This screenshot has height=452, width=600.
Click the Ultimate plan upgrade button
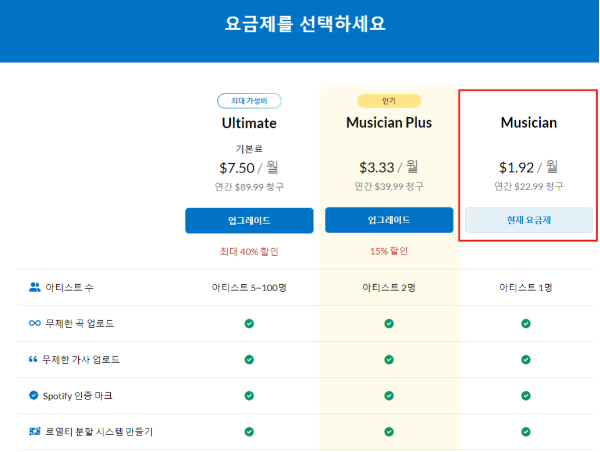pyautogui.click(x=249, y=220)
